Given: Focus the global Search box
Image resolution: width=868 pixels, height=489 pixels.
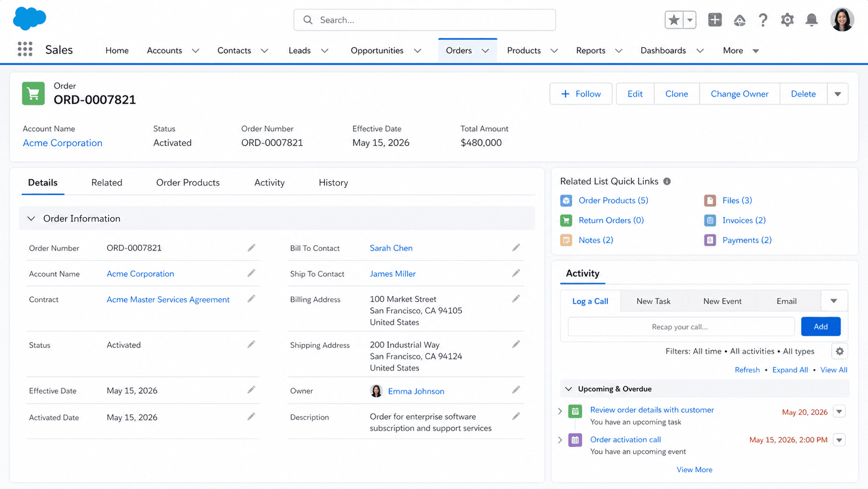Looking at the screenshot, I should point(425,20).
